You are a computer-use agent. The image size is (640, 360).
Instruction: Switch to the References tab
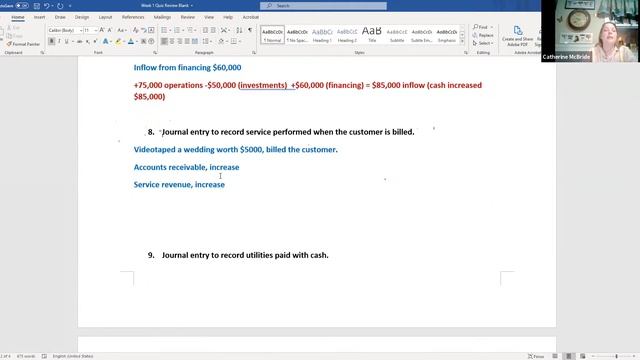tap(133, 17)
